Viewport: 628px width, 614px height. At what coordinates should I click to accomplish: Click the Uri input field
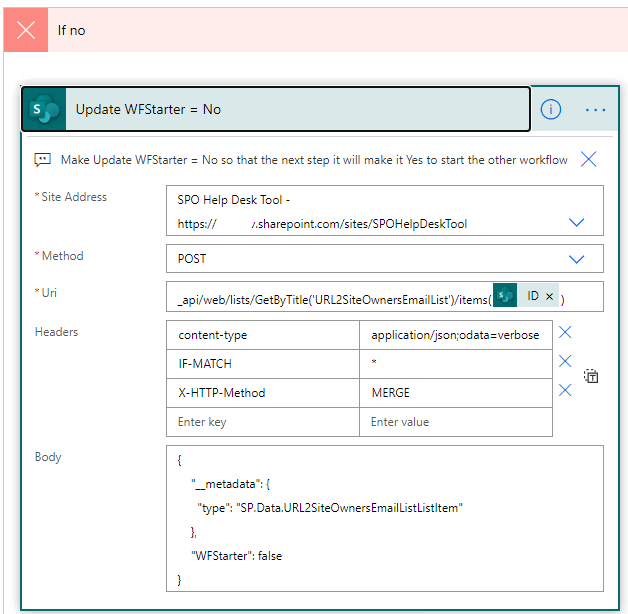pos(330,297)
